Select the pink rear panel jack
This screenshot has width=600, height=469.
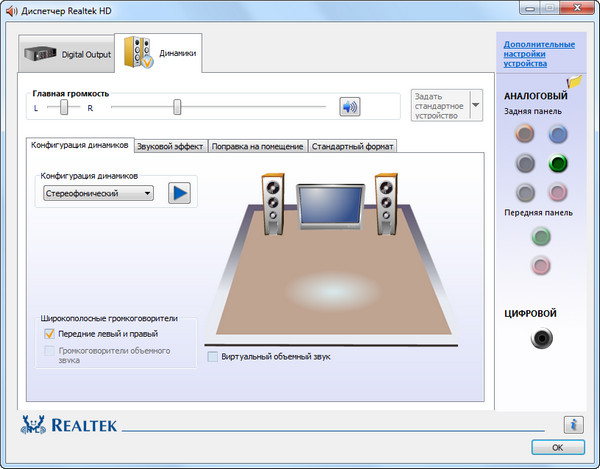558,192
